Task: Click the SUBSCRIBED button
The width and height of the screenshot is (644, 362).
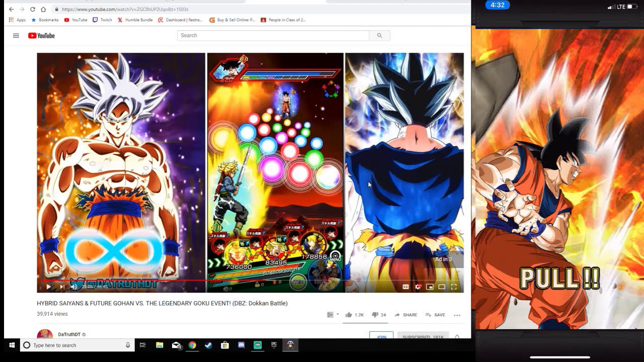Action: 423,336
